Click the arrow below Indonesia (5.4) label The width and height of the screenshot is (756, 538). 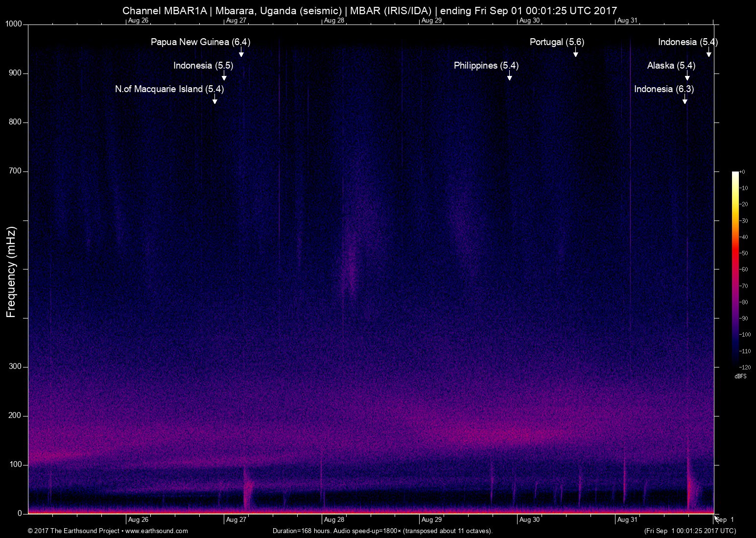[x=709, y=53]
